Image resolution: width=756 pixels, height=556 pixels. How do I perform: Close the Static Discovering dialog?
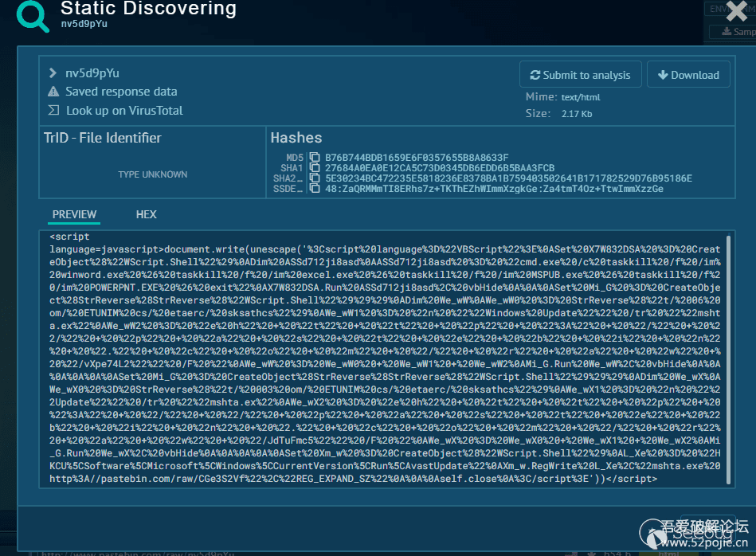point(736,11)
